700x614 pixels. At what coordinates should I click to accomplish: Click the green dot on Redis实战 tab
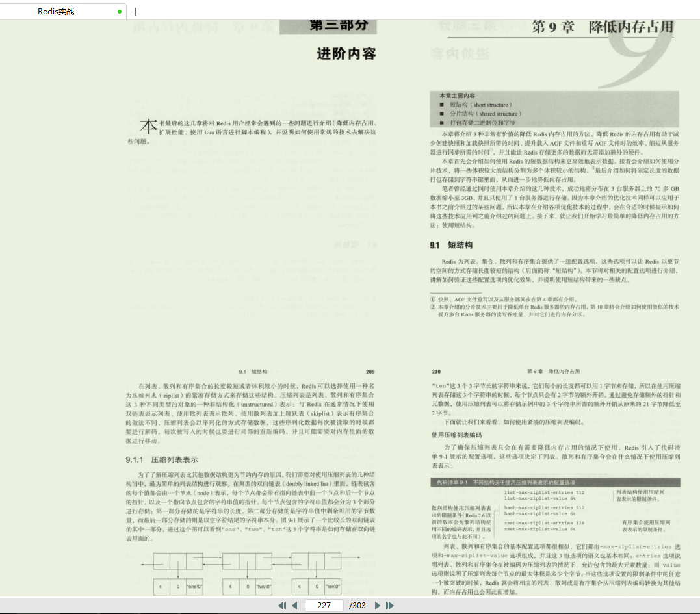click(119, 12)
